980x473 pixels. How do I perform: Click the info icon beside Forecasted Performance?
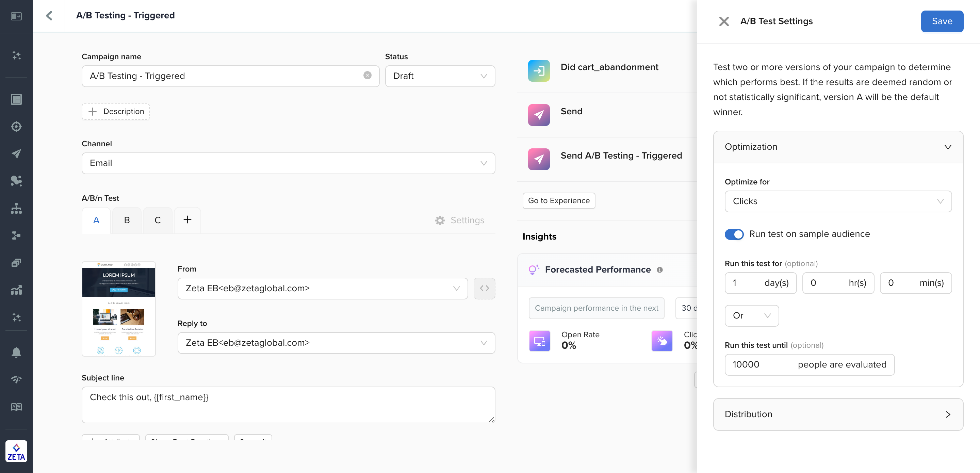pos(660,270)
